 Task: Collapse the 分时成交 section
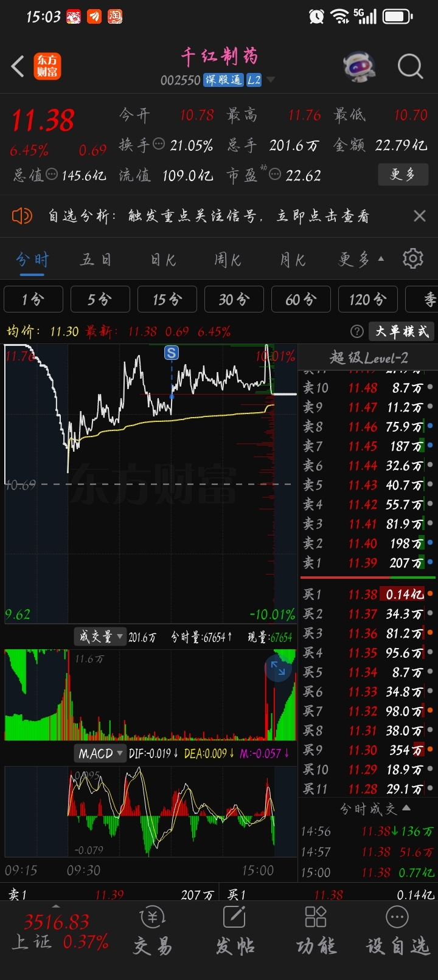(375, 809)
